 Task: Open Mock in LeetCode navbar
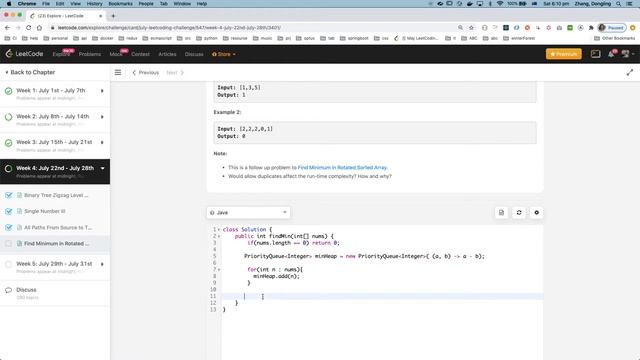(x=116, y=54)
